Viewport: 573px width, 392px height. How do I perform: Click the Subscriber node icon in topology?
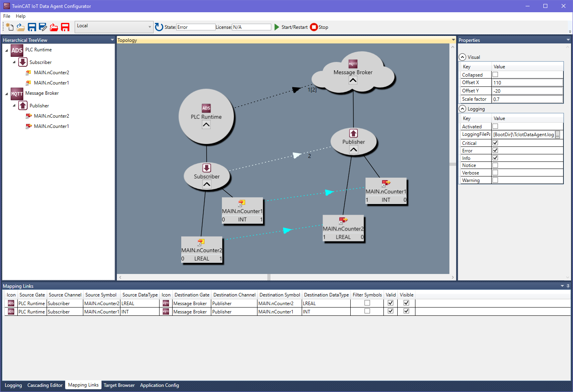(207, 168)
